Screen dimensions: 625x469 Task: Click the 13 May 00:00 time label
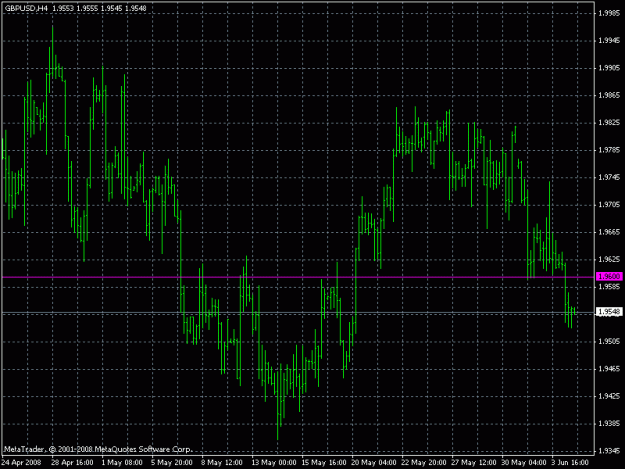(x=274, y=463)
